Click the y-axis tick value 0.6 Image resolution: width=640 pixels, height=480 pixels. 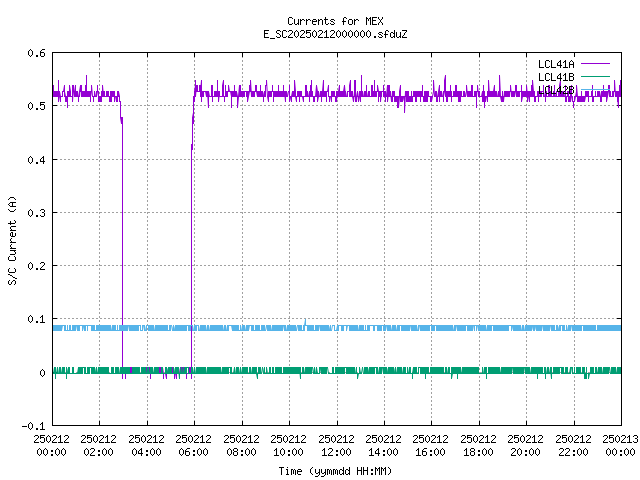pos(36,53)
